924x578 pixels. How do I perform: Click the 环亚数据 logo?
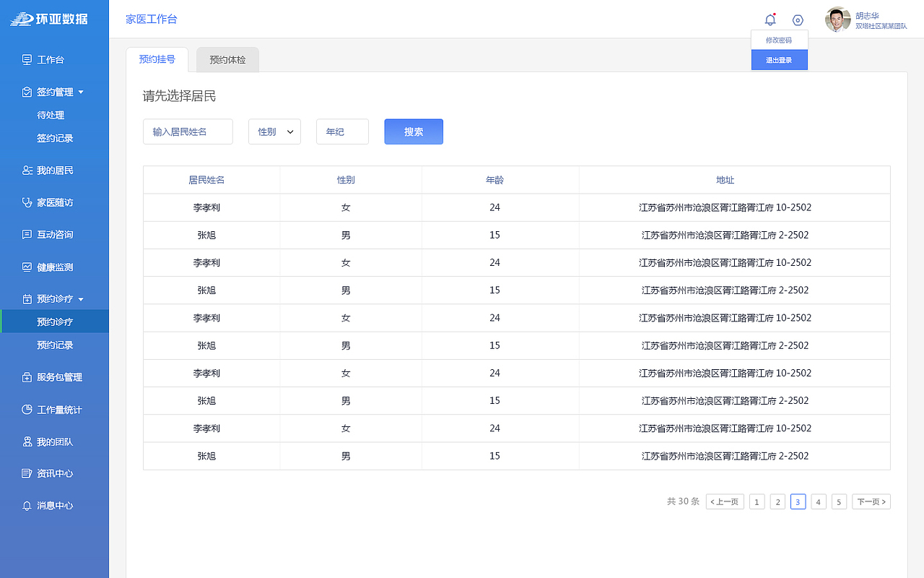49,19
